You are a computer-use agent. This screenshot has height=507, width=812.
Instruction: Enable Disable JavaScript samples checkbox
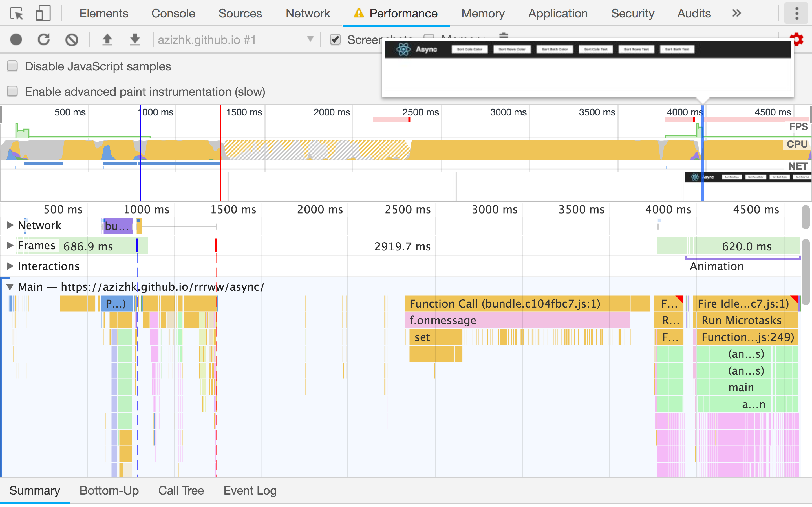tap(12, 66)
